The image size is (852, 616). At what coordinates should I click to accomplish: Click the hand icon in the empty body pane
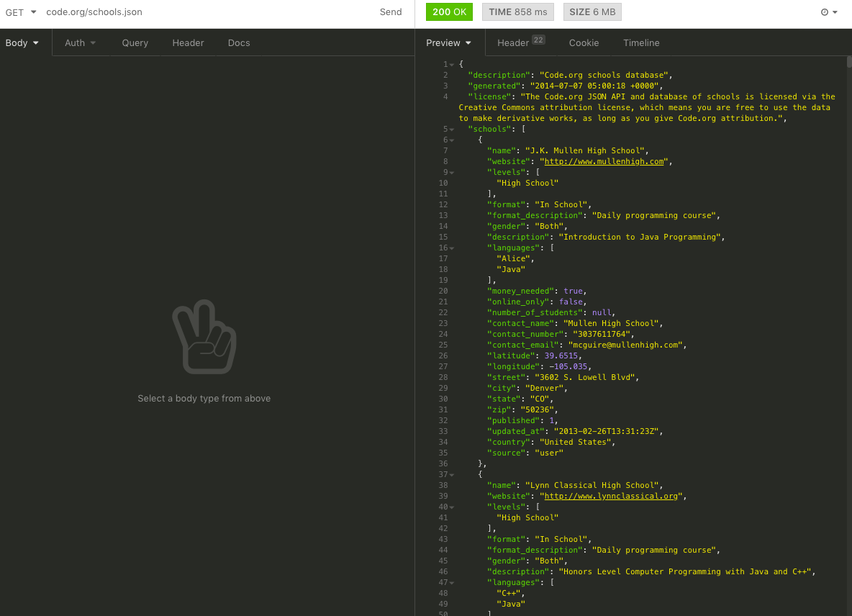pos(204,337)
